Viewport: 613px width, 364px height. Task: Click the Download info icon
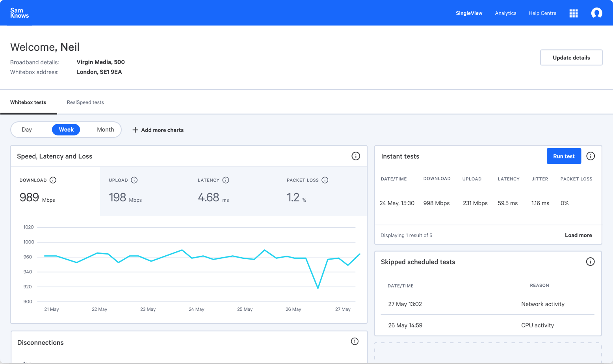(53, 180)
